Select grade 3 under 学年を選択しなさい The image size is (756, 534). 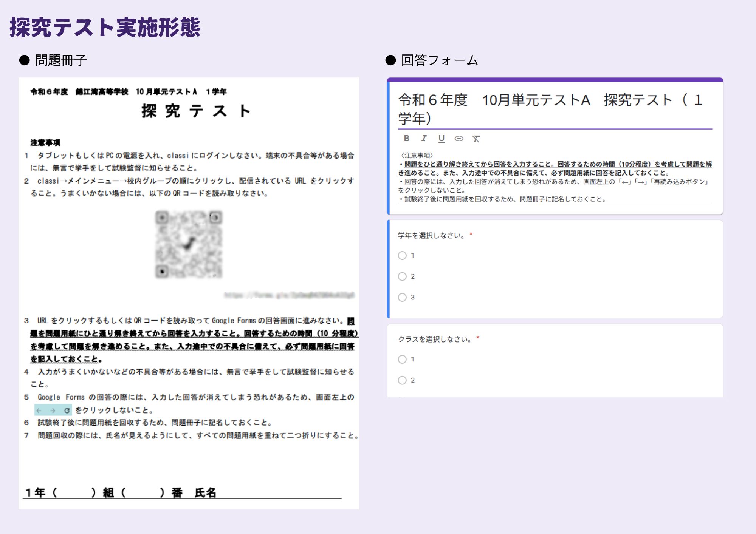click(402, 297)
